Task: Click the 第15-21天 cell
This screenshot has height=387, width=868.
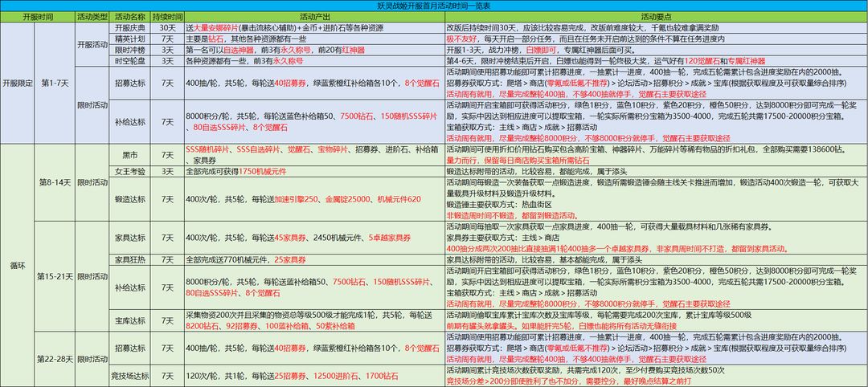Action: (55, 276)
